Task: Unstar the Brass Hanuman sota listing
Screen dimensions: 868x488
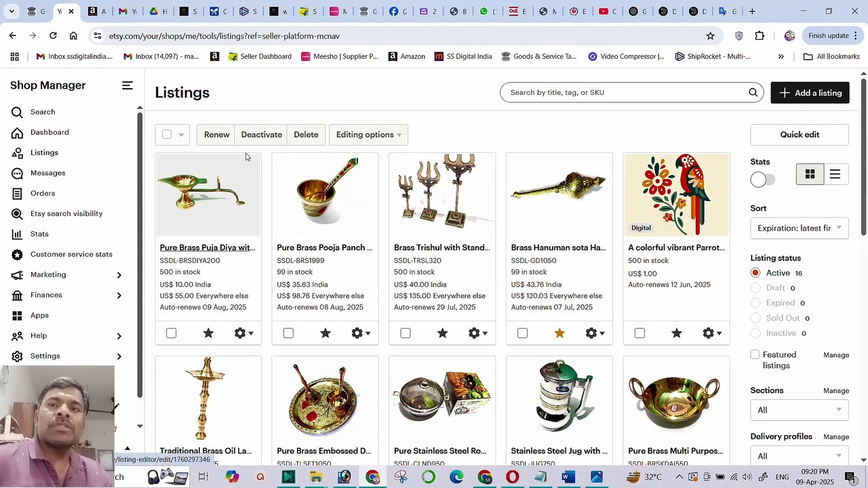Action: pos(559,333)
